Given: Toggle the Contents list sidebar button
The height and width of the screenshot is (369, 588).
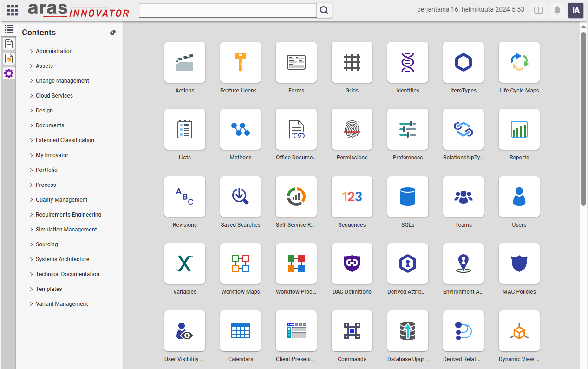Looking at the screenshot, I should pyautogui.click(x=9, y=29).
